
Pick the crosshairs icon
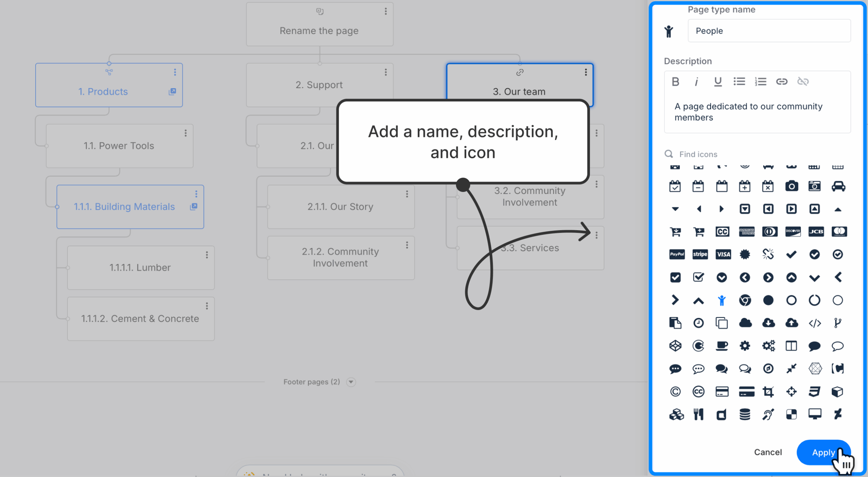coord(791,392)
